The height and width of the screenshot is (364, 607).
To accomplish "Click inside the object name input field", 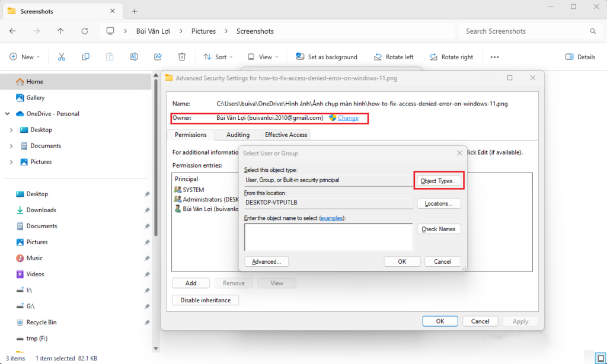I will 328,237.
